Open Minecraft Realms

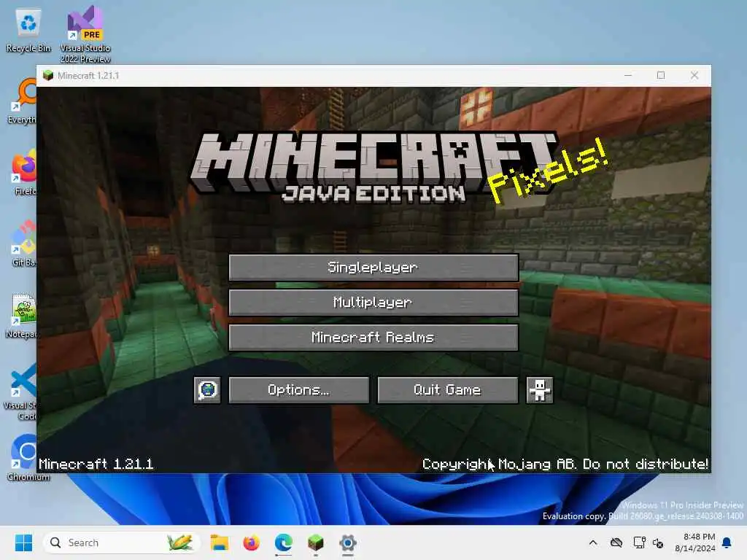pyautogui.click(x=373, y=338)
